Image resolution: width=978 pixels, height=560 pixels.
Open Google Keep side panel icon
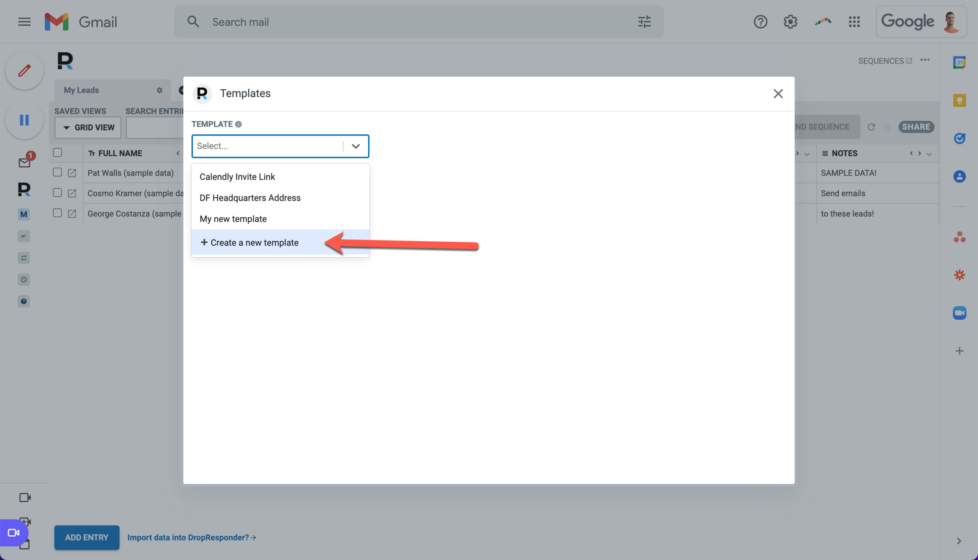(959, 100)
